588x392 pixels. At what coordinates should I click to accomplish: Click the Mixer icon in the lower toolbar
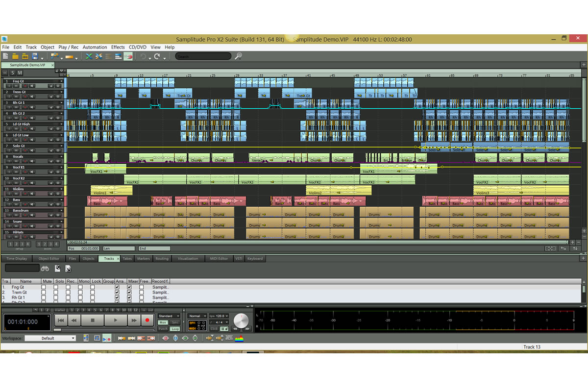pos(97,338)
